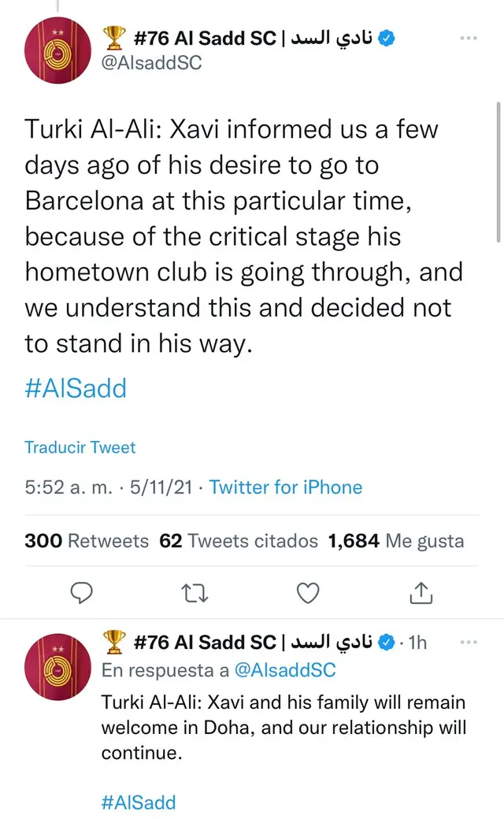The width and height of the screenshot is (504, 819).
Task: Open the #AlSadd hashtag in main tweet
Action: pos(76,388)
